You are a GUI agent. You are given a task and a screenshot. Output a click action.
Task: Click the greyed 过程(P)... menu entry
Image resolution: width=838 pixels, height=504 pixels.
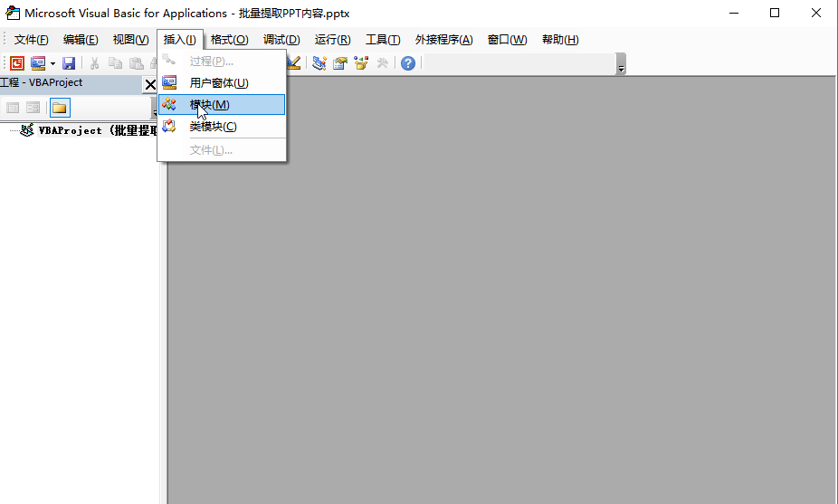click(x=222, y=62)
